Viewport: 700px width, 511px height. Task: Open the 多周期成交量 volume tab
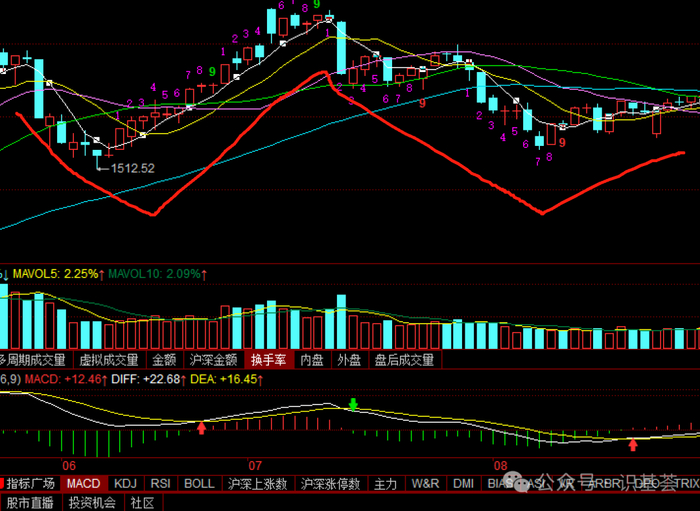click(36, 360)
